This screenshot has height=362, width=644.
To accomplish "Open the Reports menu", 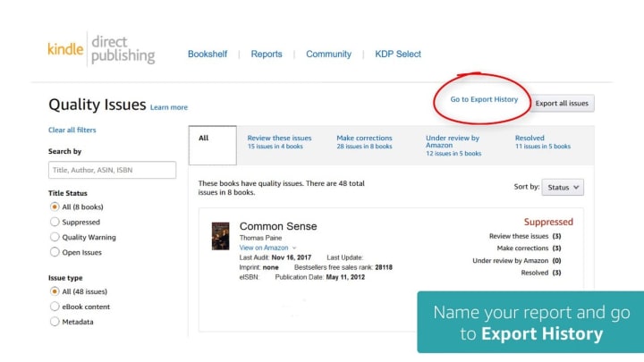I will tap(267, 54).
